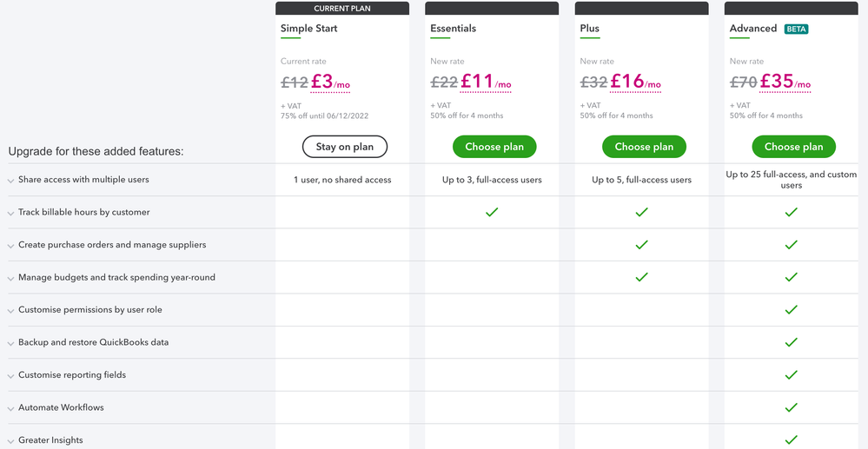Viewport: 868px width, 449px height.
Task: Choose the Advanced plan
Action: click(793, 147)
